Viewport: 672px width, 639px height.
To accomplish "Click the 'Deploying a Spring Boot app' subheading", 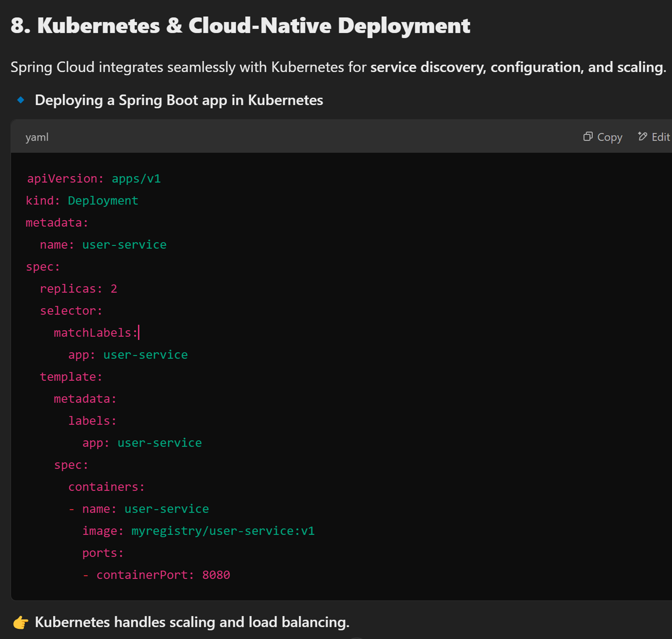I will (179, 100).
